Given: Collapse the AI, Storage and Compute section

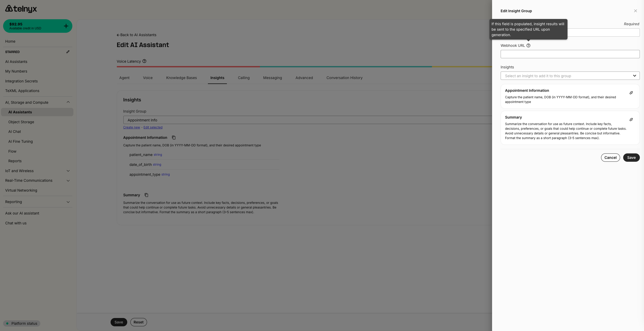Looking at the screenshot, I should [68, 102].
